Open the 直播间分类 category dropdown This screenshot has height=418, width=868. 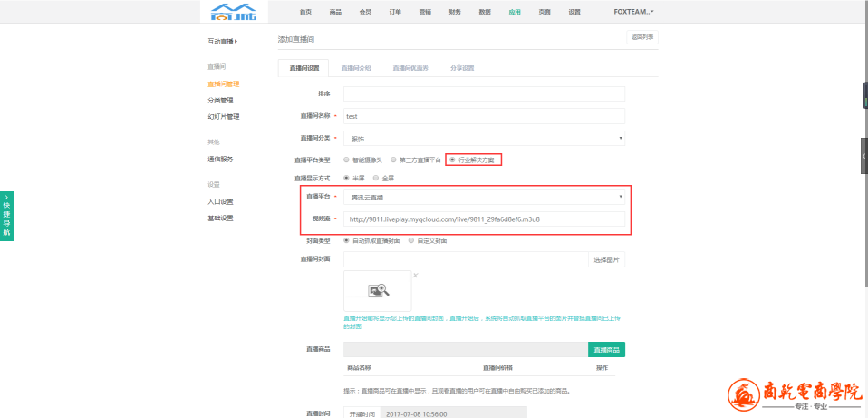pyautogui.click(x=484, y=138)
